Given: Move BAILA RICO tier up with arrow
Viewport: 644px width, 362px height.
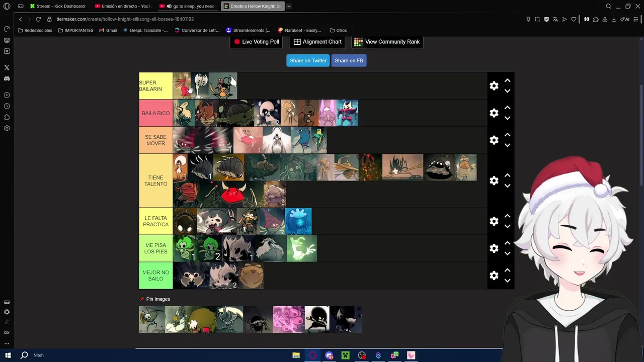Looking at the screenshot, I should 507,108.
